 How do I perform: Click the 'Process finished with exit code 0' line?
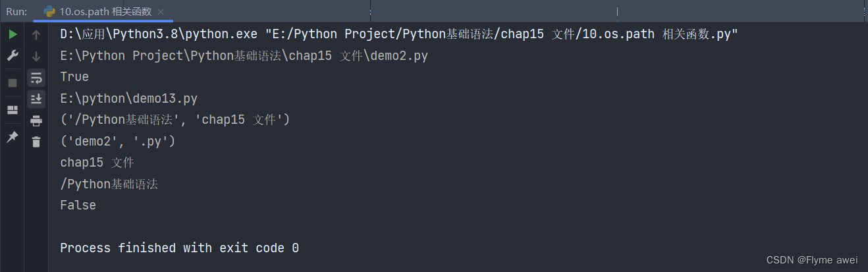pyautogui.click(x=179, y=248)
